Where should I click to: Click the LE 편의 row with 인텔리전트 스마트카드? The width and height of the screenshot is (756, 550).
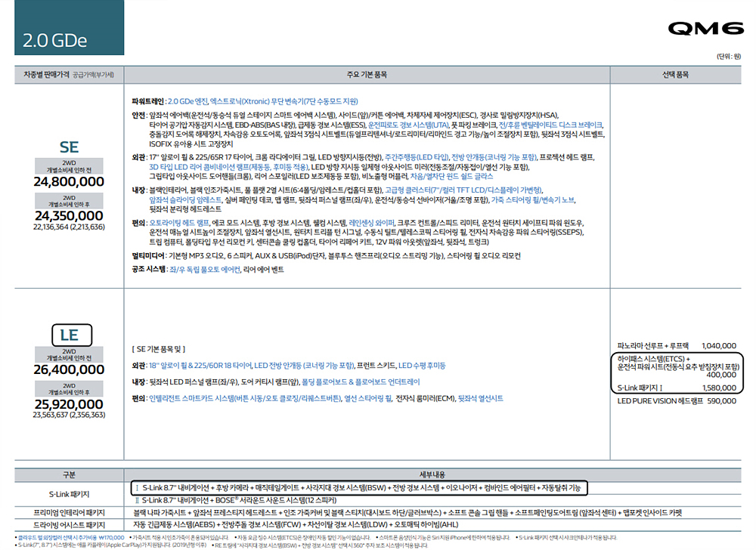[318, 398]
